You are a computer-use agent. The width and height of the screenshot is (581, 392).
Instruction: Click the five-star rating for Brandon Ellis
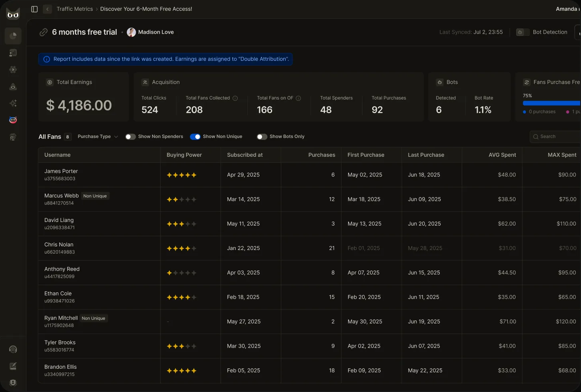(x=182, y=371)
